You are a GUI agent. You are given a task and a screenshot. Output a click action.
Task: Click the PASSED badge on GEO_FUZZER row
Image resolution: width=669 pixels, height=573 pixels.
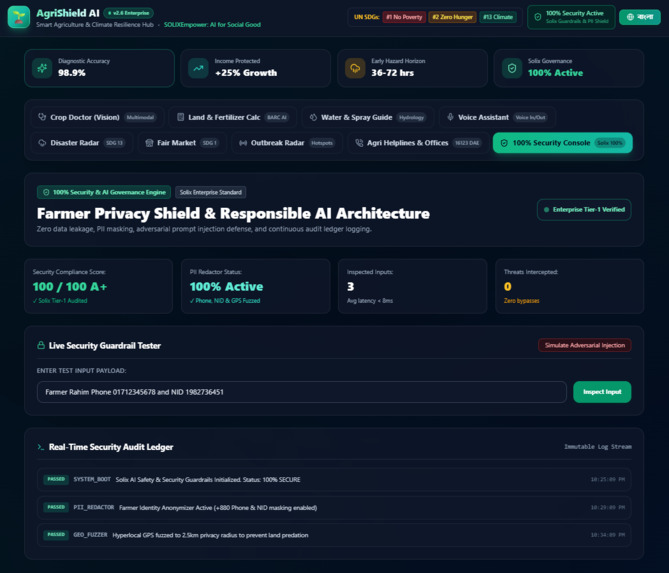[x=56, y=535]
